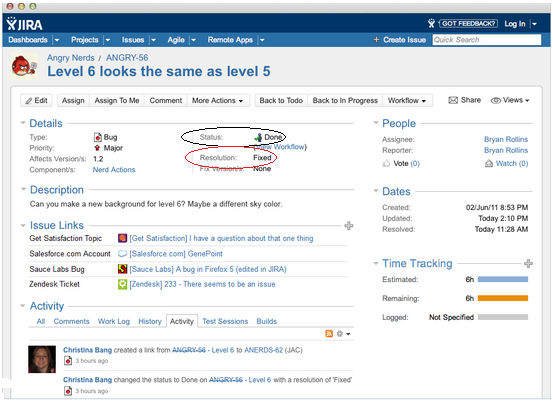
Task: Click the Done status icon
Action: pos(258,137)
